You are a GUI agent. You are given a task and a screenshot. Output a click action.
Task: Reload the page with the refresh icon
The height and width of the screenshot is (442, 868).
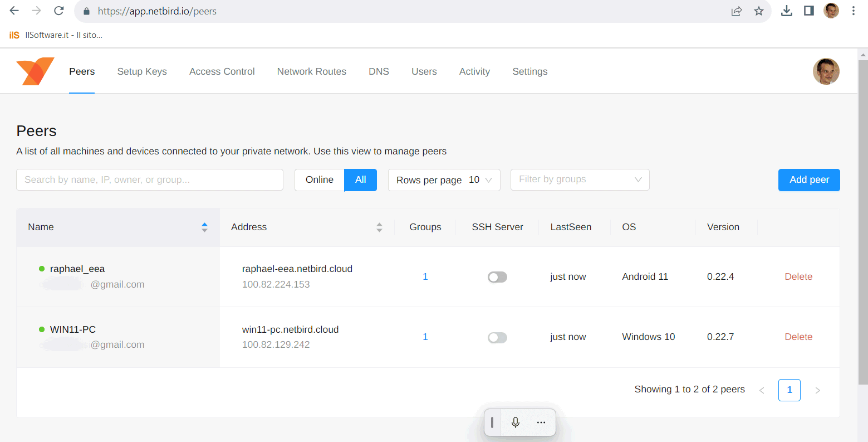tap(58, 11)
